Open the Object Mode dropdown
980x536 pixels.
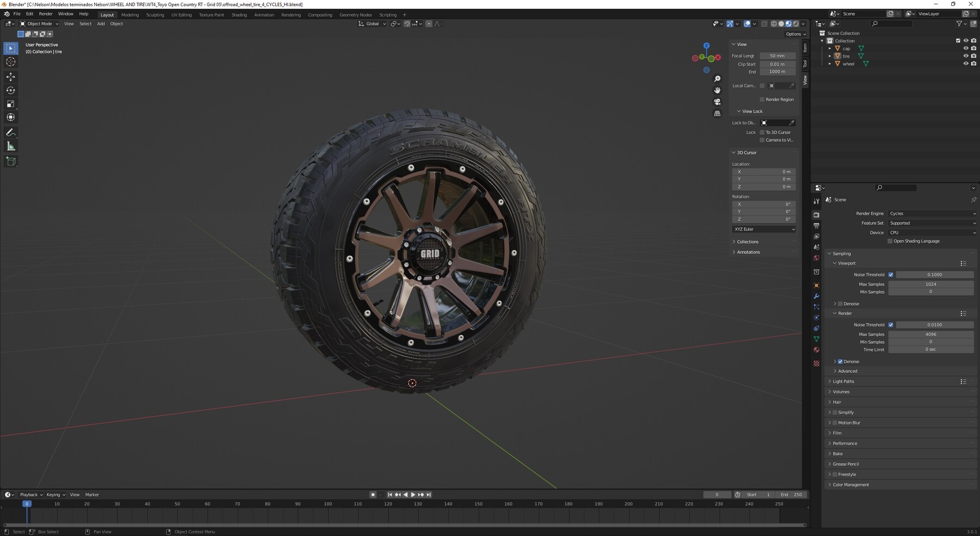[38, 23]
